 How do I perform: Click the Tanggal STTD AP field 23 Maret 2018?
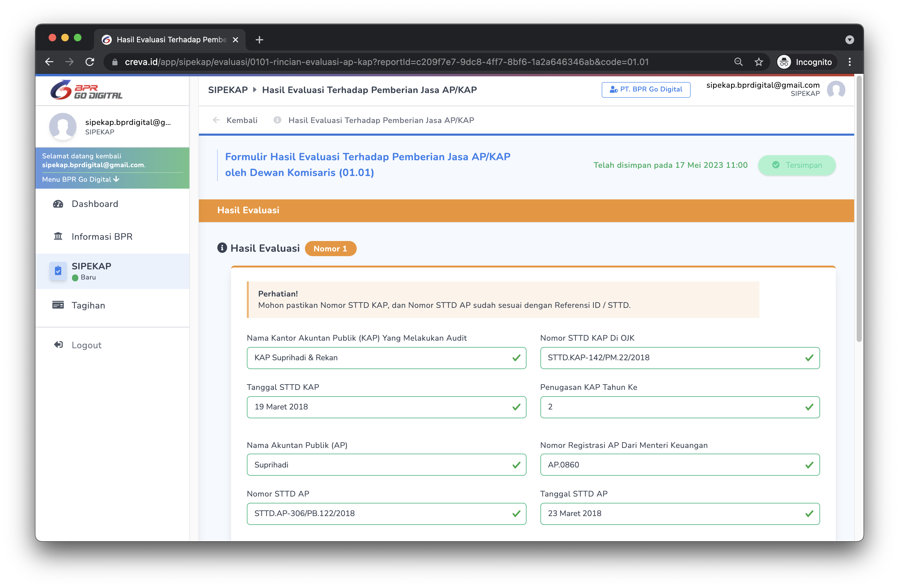680,513
